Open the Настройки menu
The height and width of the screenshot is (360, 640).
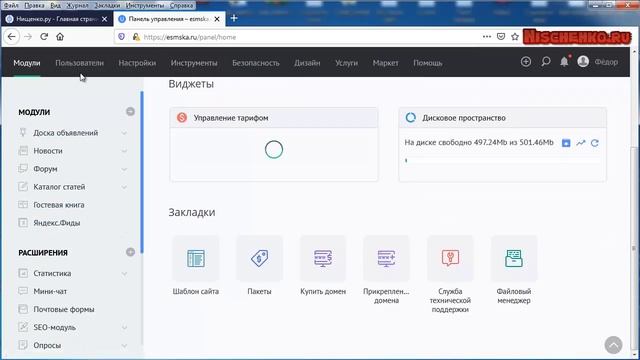pos(137,63)
